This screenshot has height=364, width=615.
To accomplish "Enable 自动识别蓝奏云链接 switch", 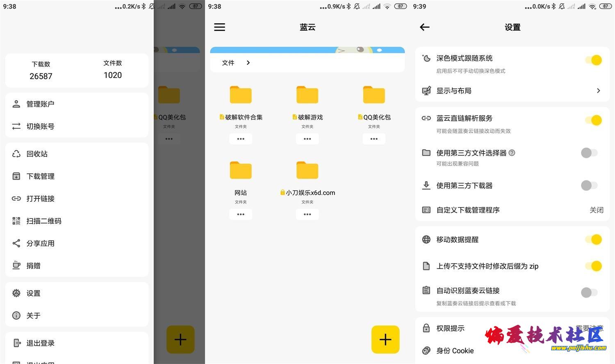I will 590,292.
